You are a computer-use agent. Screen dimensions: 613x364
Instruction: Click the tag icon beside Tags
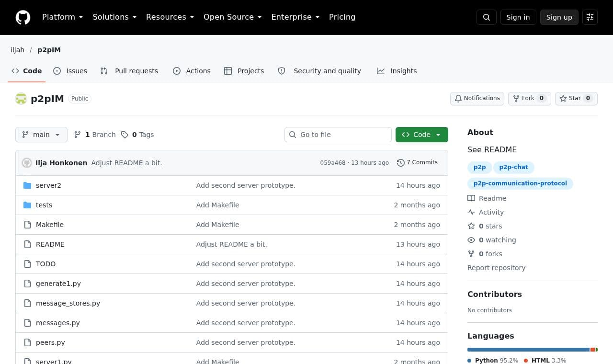click(x=125, y=135)
